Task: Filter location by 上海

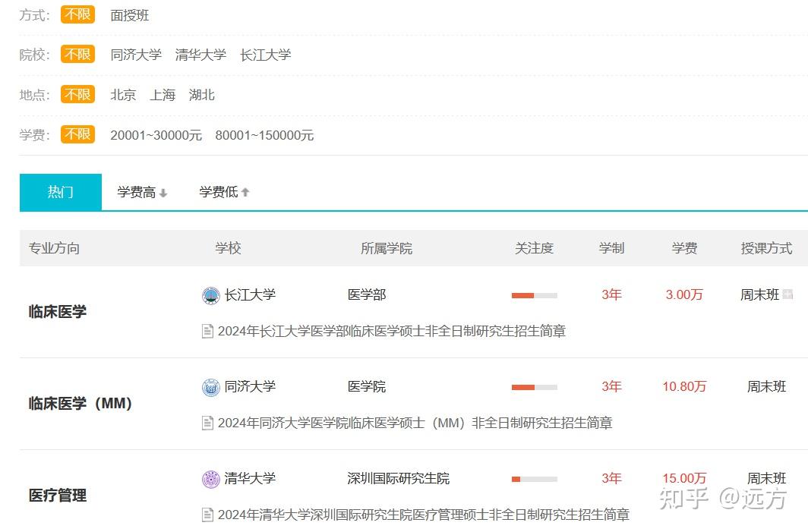Action: (x=163, y=95)
